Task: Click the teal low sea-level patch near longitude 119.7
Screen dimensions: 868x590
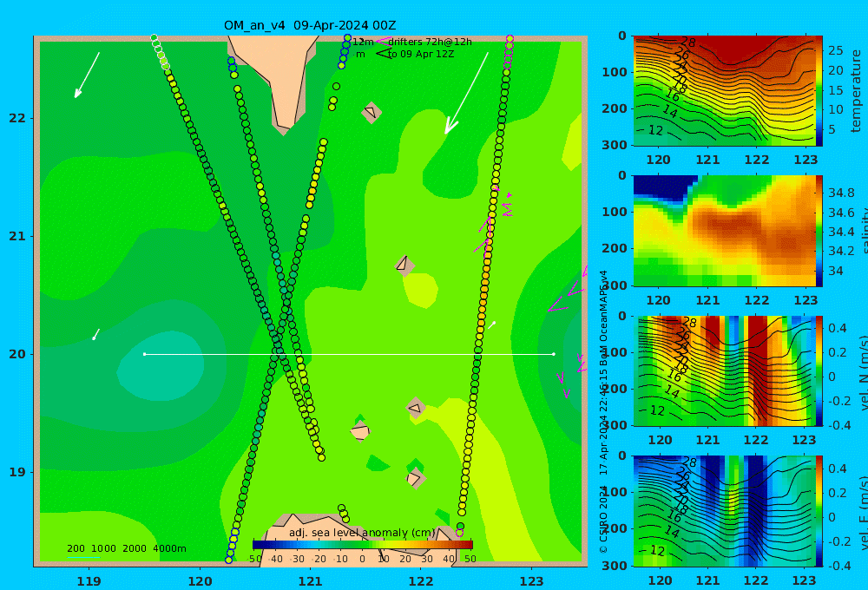Action: coord(161,366)
